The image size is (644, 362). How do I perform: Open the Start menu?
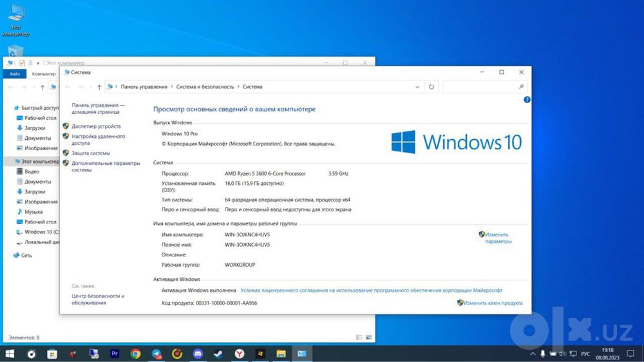(x=10, y=354)
